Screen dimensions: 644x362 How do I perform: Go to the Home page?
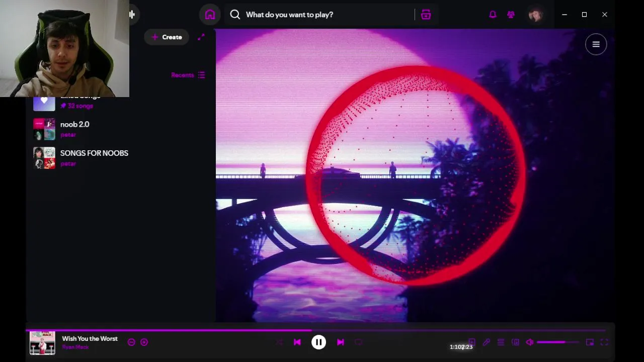point(210,15)
